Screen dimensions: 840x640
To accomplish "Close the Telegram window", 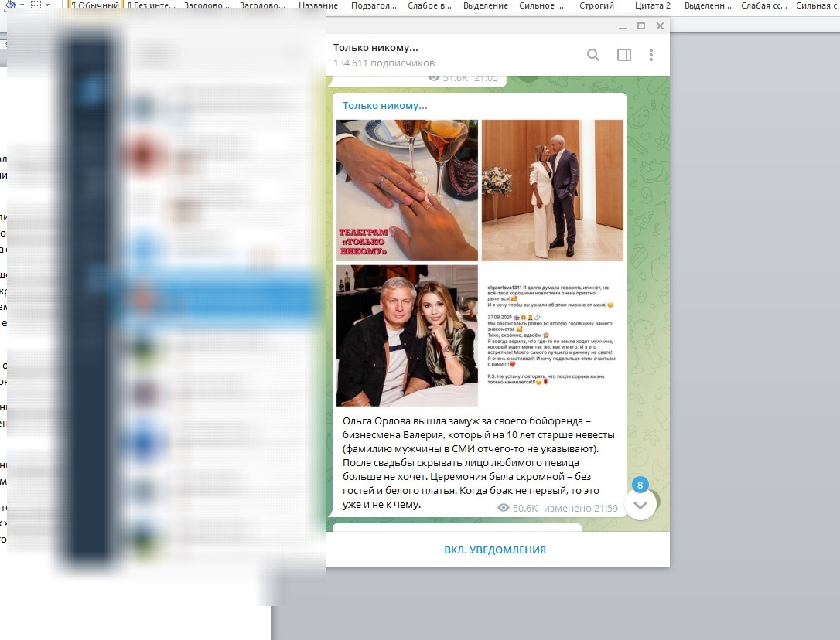I will pos(660,26).
